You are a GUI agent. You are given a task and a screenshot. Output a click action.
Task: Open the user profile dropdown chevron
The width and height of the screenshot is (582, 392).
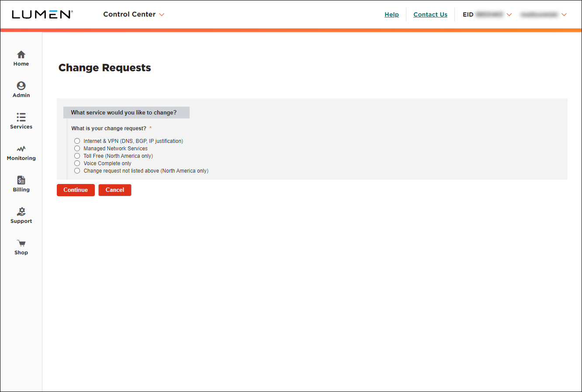click(564, 14)
